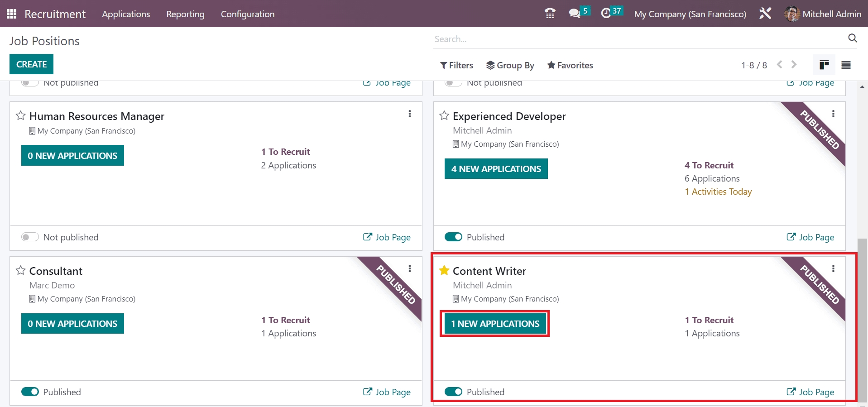Open the Group By dropdown
Image resolution: width=868 pixels, height=407 pixels.
510,65
